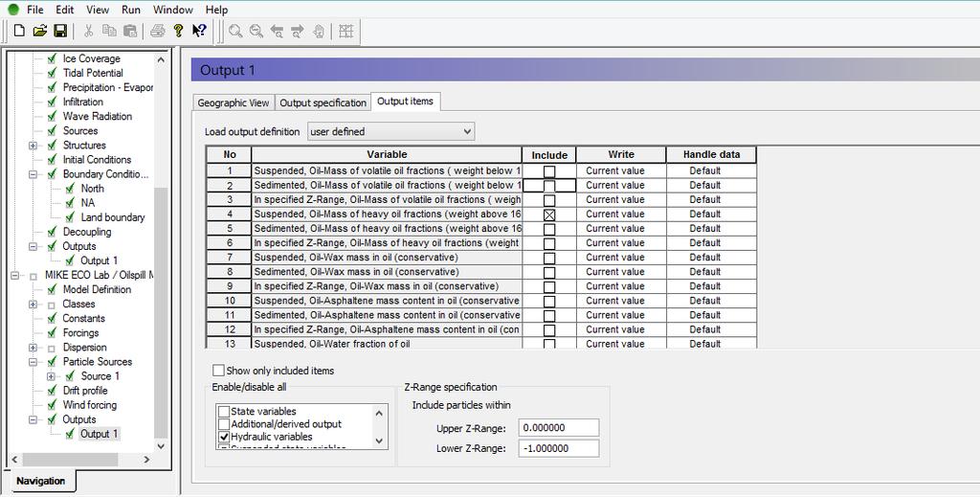The height and width of the screenshot is (497, 980).
Task: Check Additional/derived output option
Action: click(224, 424)
